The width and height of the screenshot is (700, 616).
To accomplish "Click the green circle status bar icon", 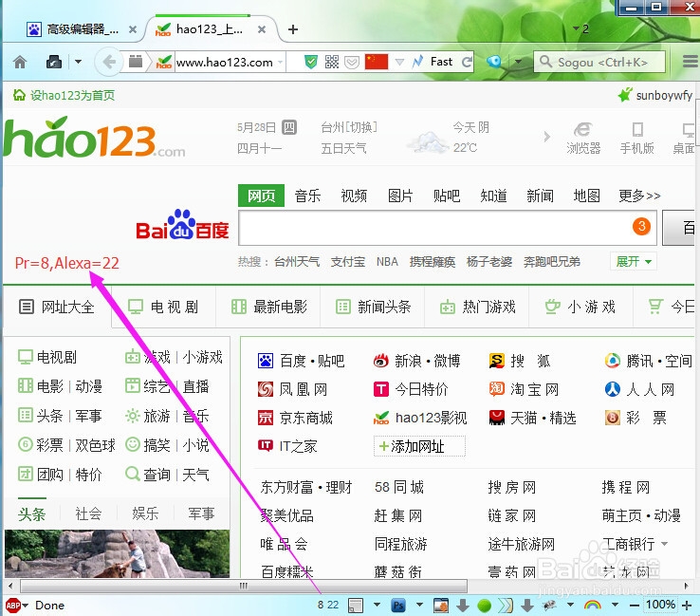I will pyautogui.click(x=484, y=606).
